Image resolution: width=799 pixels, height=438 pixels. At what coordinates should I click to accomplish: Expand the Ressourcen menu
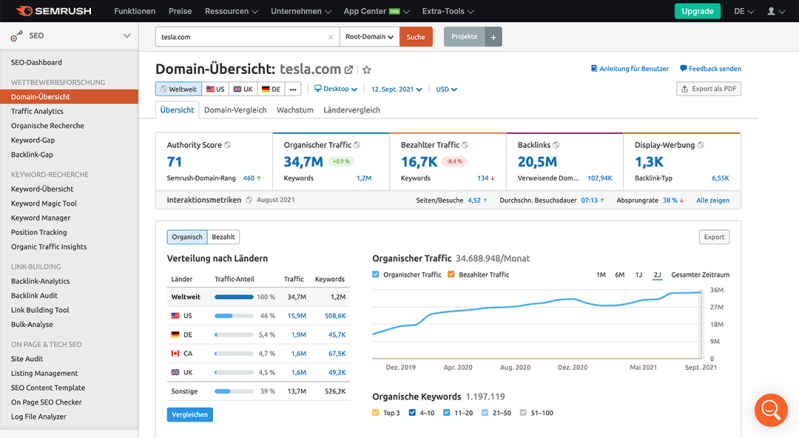(x=231, y=11)
